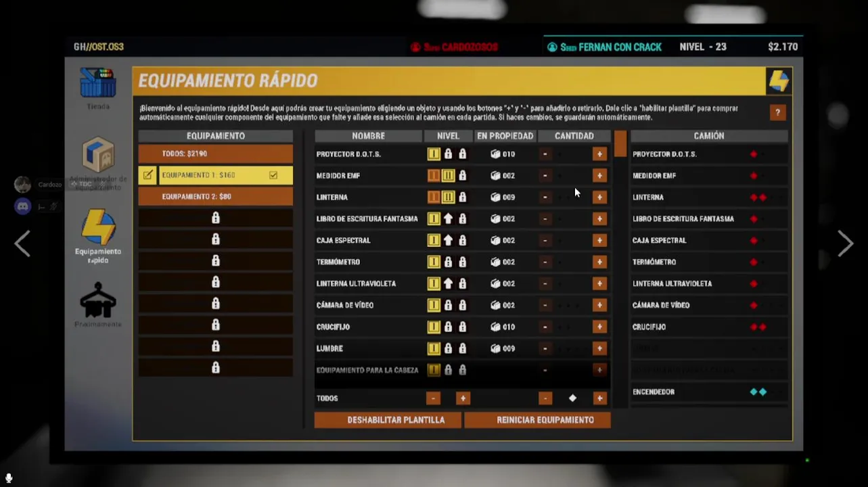868x487 pixels.
Task: Increase all quantities with TODOS plus button
Action: pos(599,398)
